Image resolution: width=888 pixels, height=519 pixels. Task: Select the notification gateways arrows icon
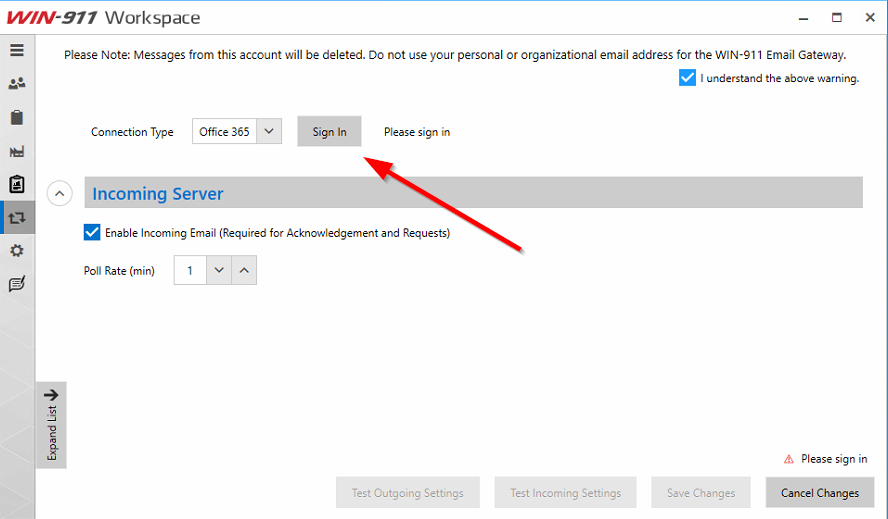pyautogui.click(x=17, y=218)
